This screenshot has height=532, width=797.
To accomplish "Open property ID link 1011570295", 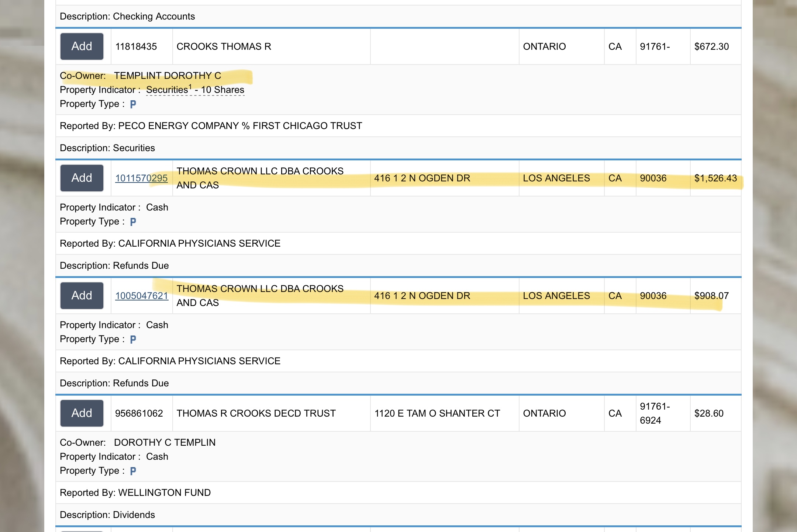I will click(x=141, y=178).
